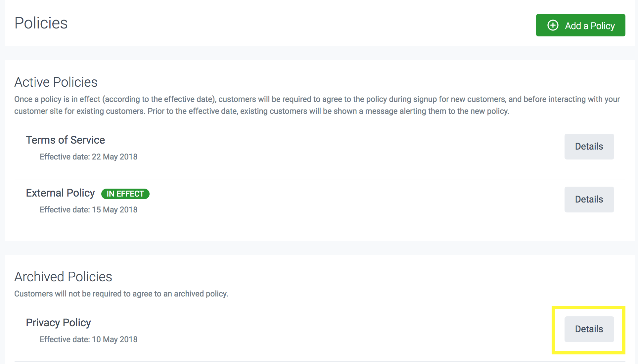
Task: Click the IN EFFECT status badge
Action: pyautogui.click(x=125, y=194)
